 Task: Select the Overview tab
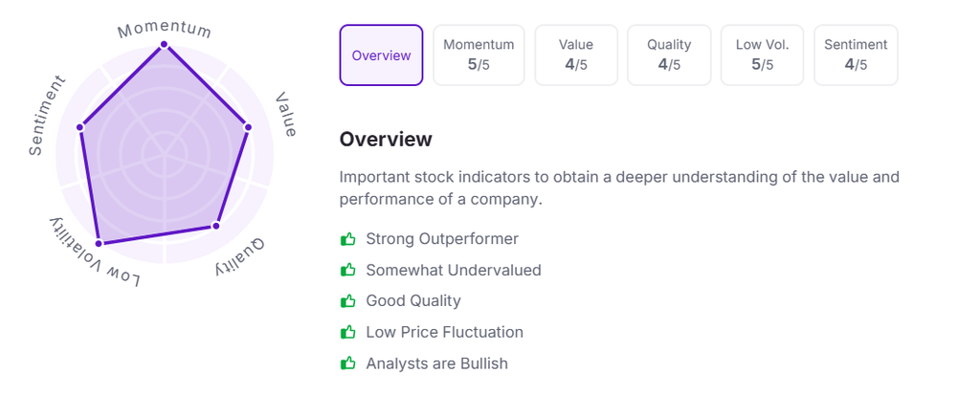point(381,55)
